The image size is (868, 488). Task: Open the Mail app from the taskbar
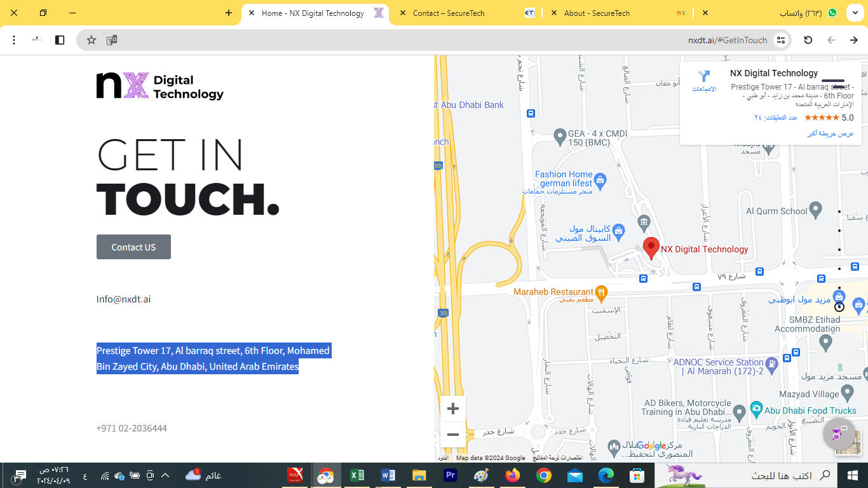point(574,475)
